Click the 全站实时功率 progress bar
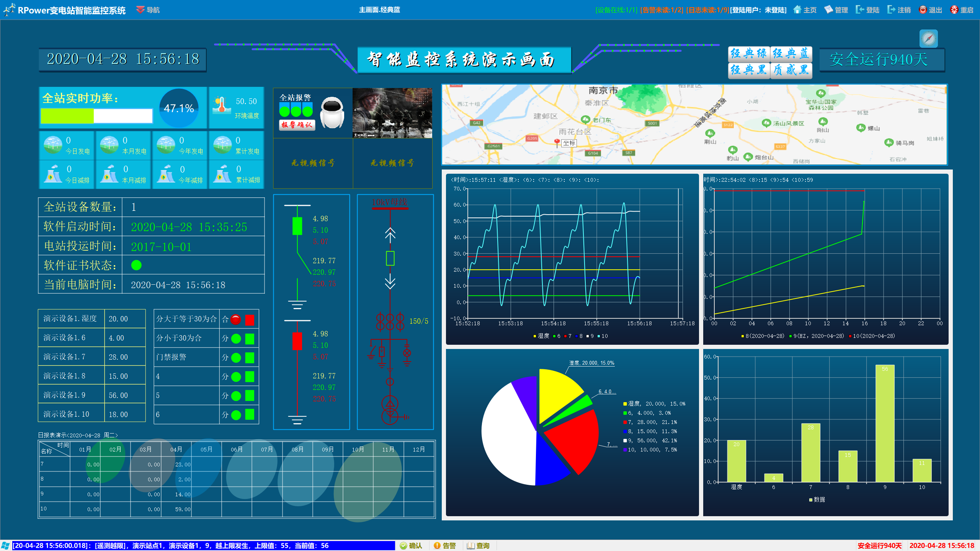980x551 pixels. click(96, 116)
